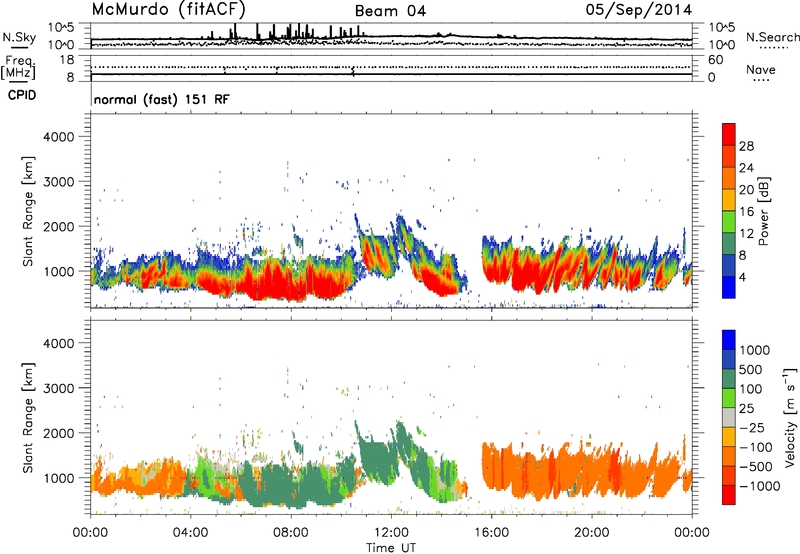Screen dimensions: 800x554
Task: Click the "12:00" time tick label
Action: (391, 533)
